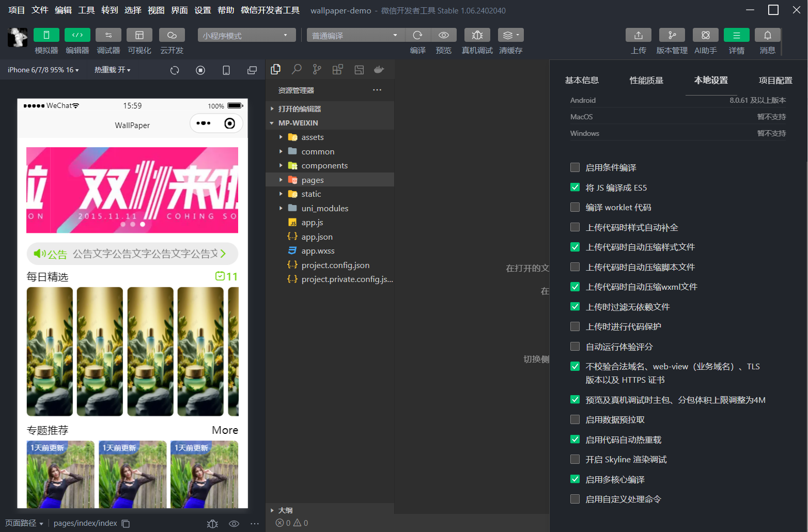
Task: Open the extensions blocks icon
Action: click(337, 70)
